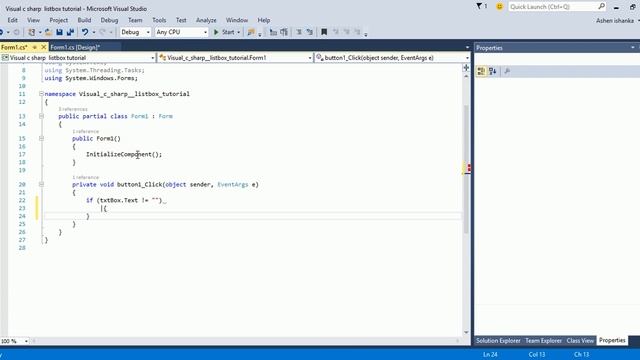
Task: Open the Help menu
Action: 264,20
